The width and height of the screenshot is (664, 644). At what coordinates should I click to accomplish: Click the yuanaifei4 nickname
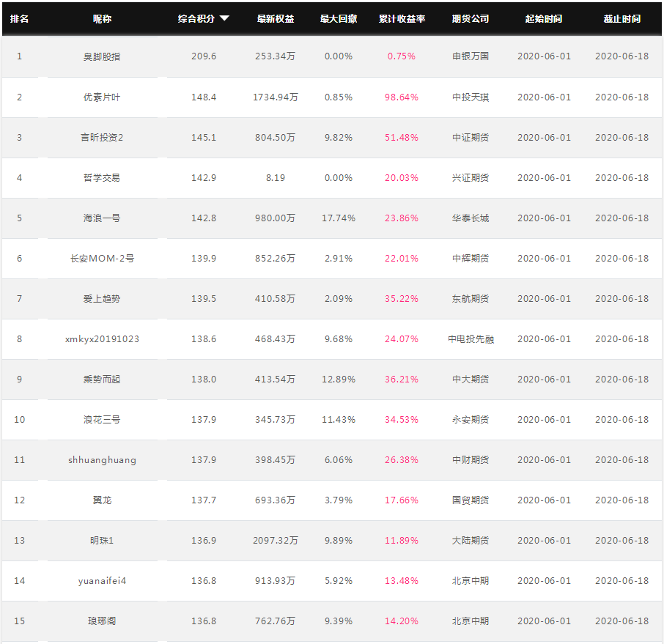pyautogui.click(x=102, y=581)
